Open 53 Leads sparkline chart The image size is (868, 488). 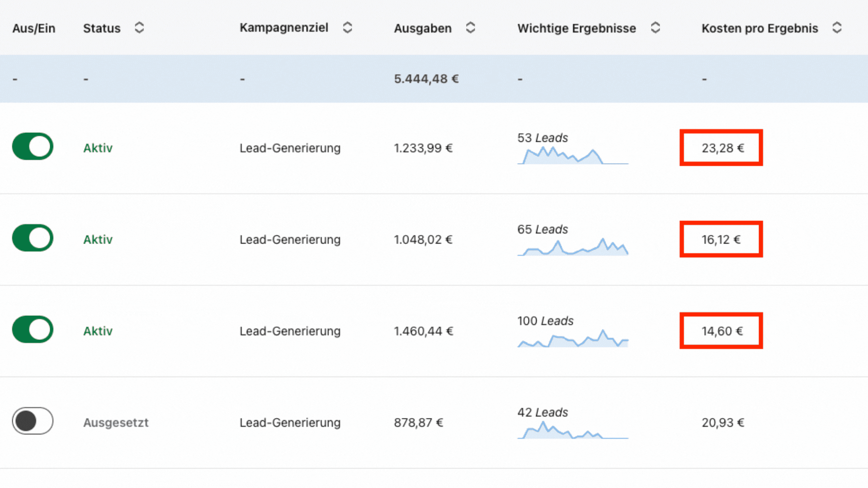[572, 156]
